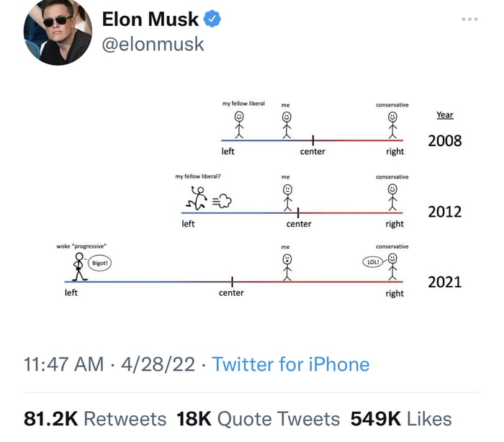View the 18K Quote Tweets list
This screenshot has height=442, width=504.
258,419
